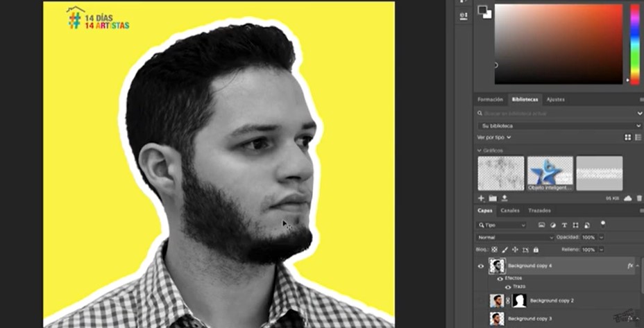Lock transparent pixels checkerboard icon

click(495, 250)
